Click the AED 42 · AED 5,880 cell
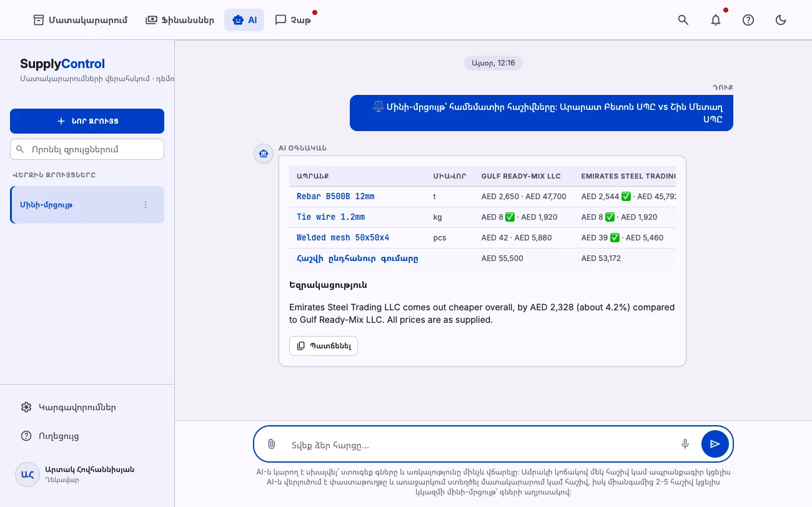The width and height of the screenshot is (812, 507). (515, 238)
